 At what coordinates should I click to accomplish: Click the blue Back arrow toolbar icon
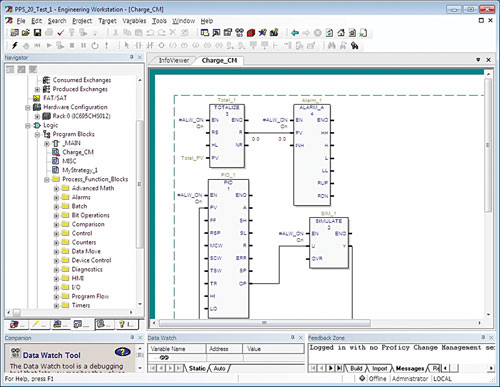coord(295,33)
